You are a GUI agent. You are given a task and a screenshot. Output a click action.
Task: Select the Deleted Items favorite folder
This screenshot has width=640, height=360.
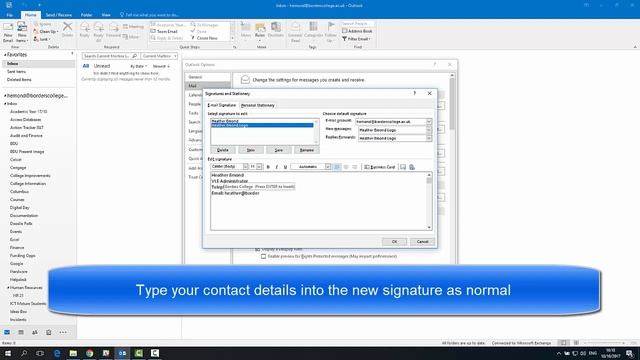click(19, 80)
